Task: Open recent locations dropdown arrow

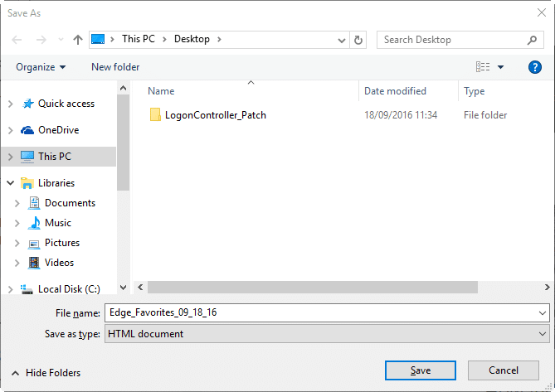Action: 61,40
